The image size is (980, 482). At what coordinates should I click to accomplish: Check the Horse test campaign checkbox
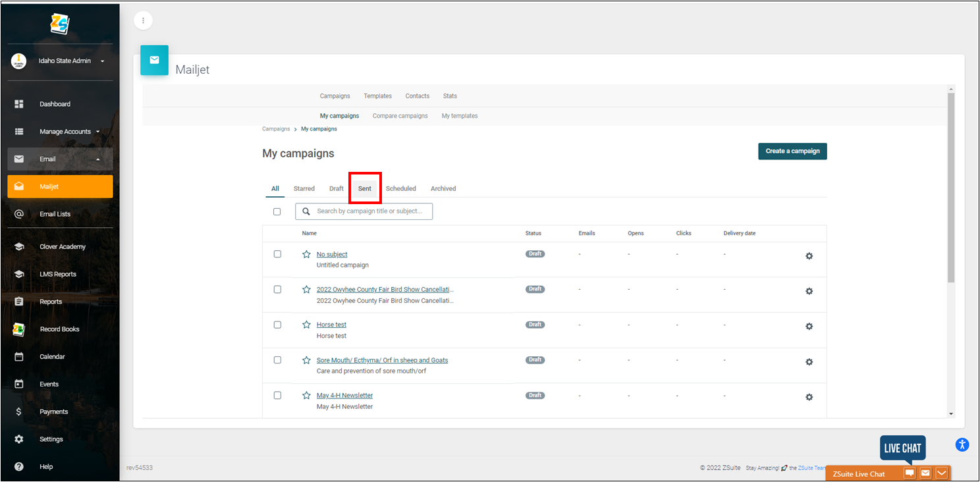pyautogui.click(x=277, y=325)
